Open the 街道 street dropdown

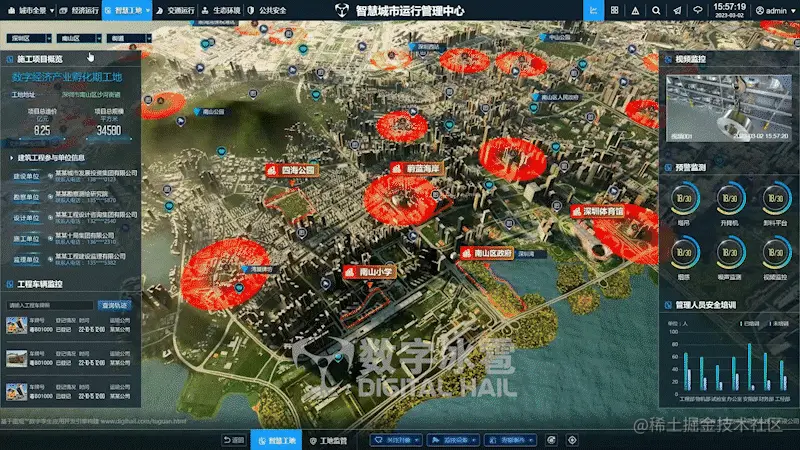(129, 38)
